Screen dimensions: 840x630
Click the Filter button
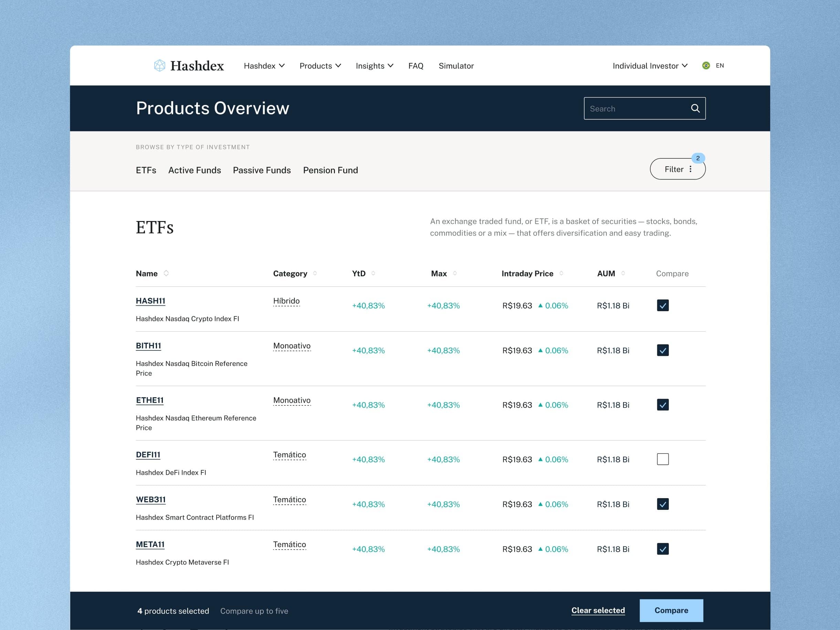678,169
